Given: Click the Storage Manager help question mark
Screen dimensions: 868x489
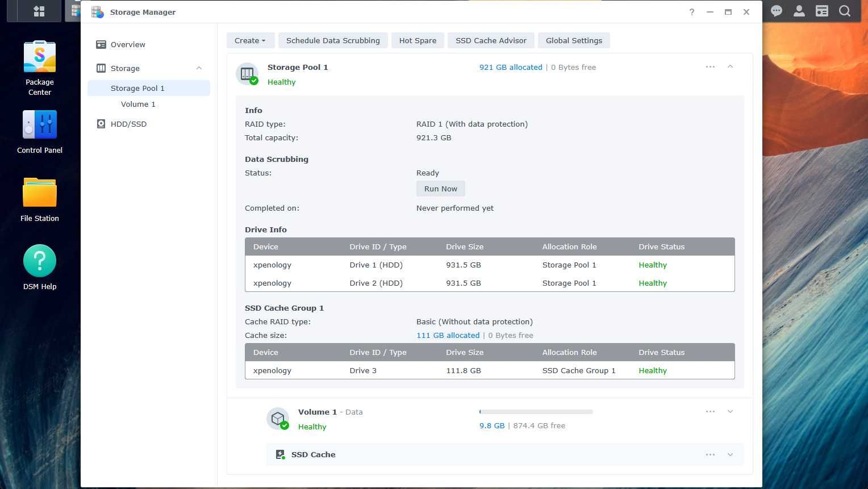Looking at the screenshot, I should (691, 12).
